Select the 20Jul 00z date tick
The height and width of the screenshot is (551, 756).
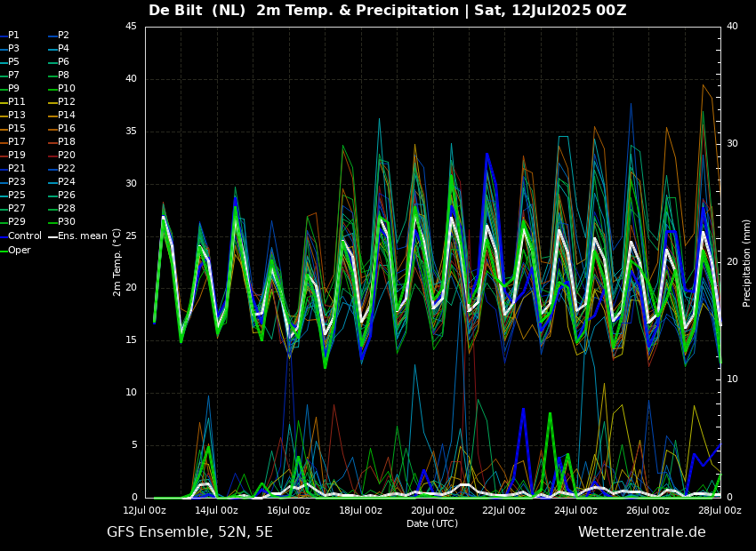coord(432,510)
